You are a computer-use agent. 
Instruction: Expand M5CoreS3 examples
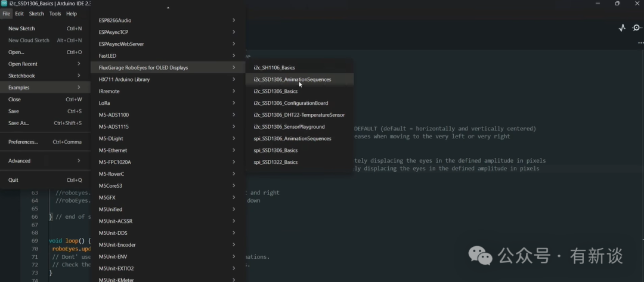pos(168,186)
